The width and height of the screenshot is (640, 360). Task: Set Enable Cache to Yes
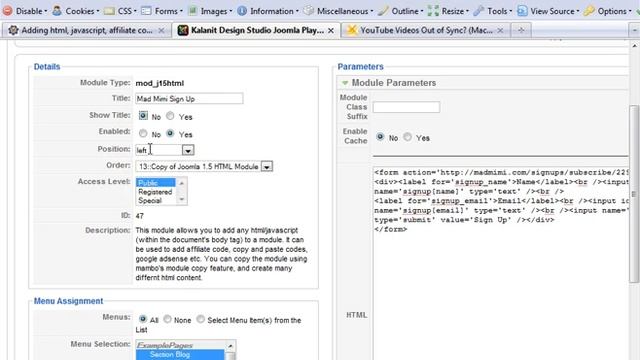407,137
